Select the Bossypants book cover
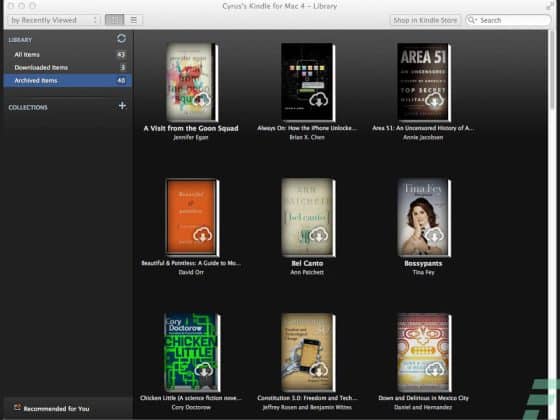This screenshot has width=560, height=420. tap(424, 217)
